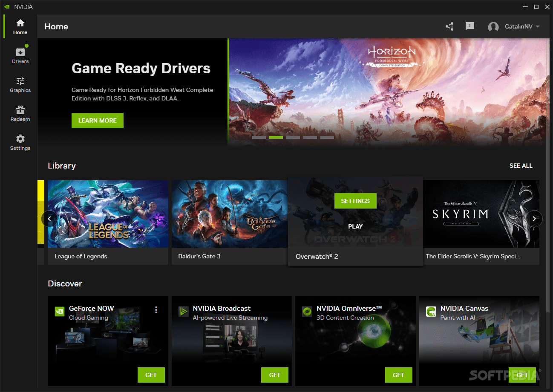
Task: Click the GeForce NOW app icon
Action: click(x=60, y=312)
